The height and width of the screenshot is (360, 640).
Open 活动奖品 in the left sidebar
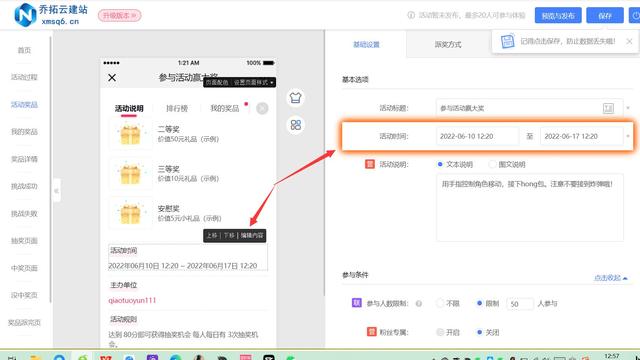(24, 104)
